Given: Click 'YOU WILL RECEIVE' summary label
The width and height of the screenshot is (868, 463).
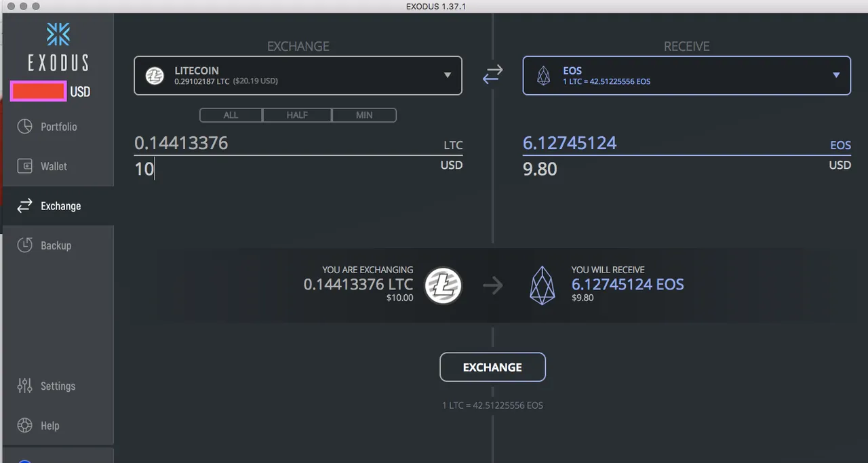Looking at the screenshot, I should tap(608, 270).
